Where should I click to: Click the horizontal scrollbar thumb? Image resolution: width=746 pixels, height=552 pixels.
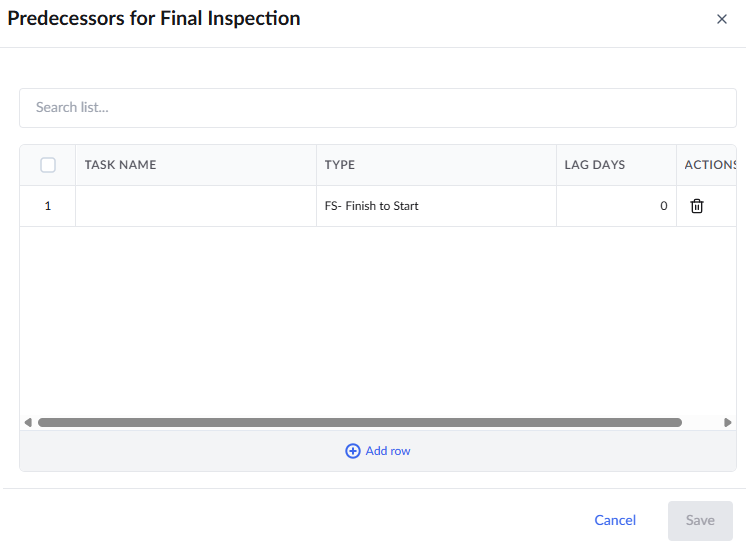point(360,423)
